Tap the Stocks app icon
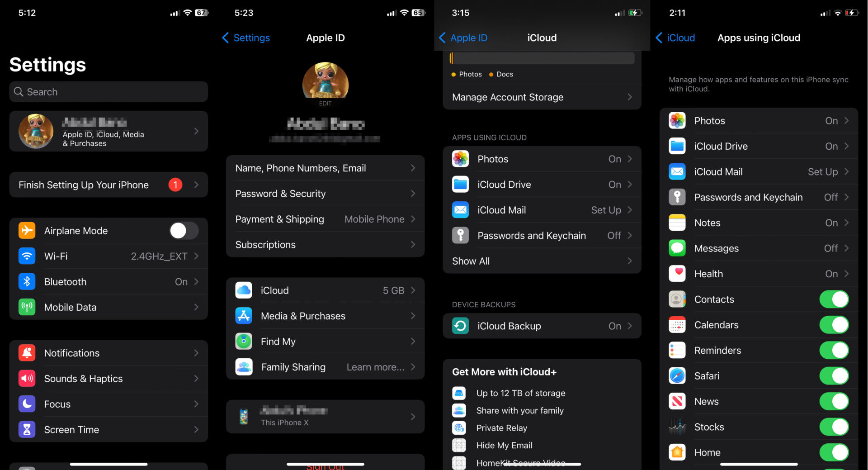The width and height of the screenshot is (868, 470). [677, 427]
